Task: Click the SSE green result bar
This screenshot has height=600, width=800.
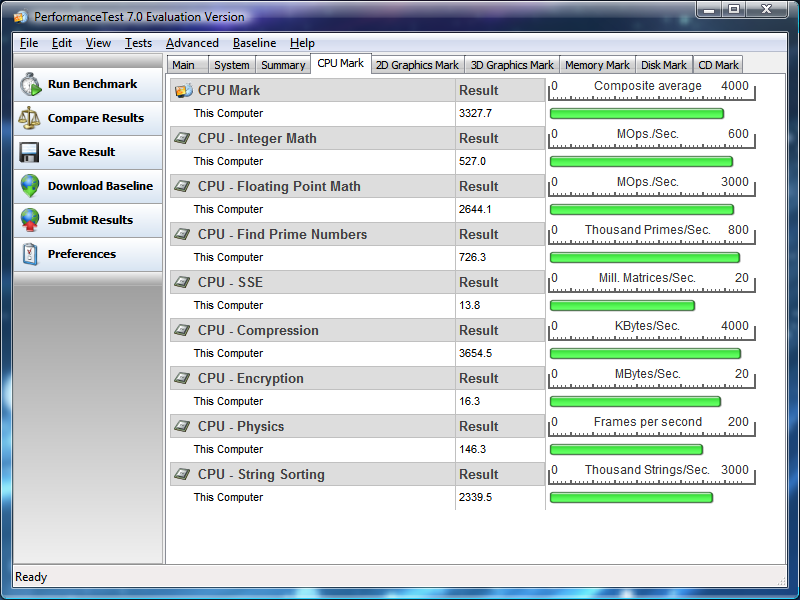Action: (x=622, y=306)
